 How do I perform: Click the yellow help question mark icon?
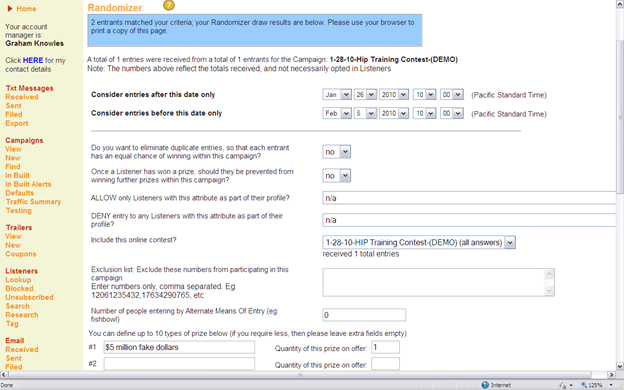169,5
